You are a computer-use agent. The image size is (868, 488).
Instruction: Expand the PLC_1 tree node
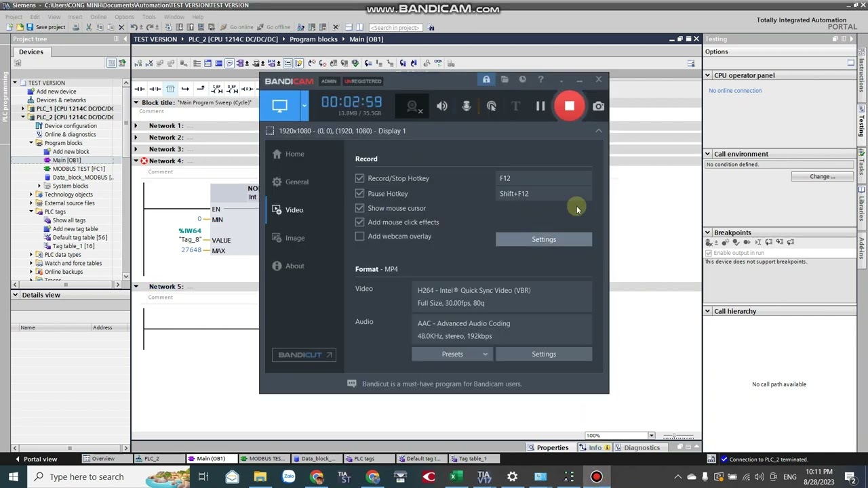pos(23,108)
